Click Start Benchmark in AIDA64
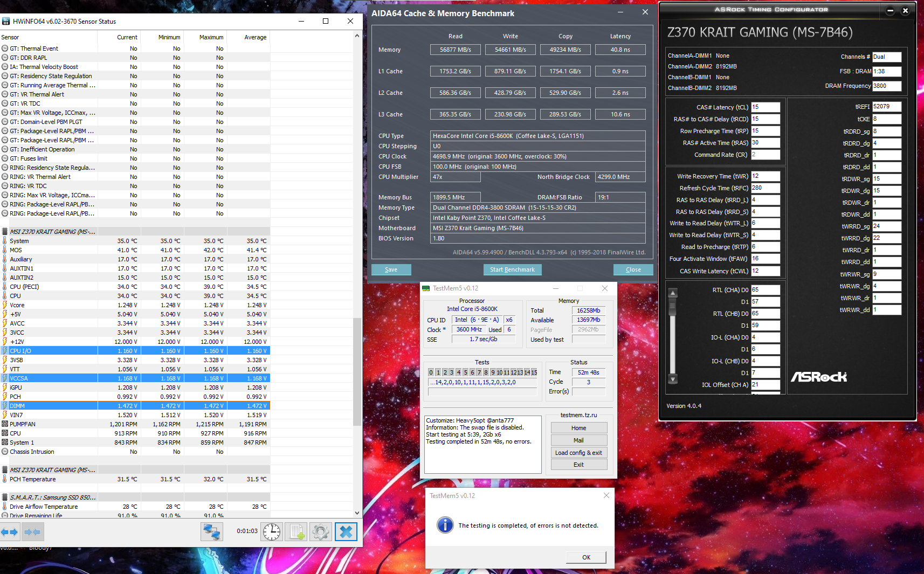The width and height of the screenshot is (924, 574). click(x=512, y=269)
